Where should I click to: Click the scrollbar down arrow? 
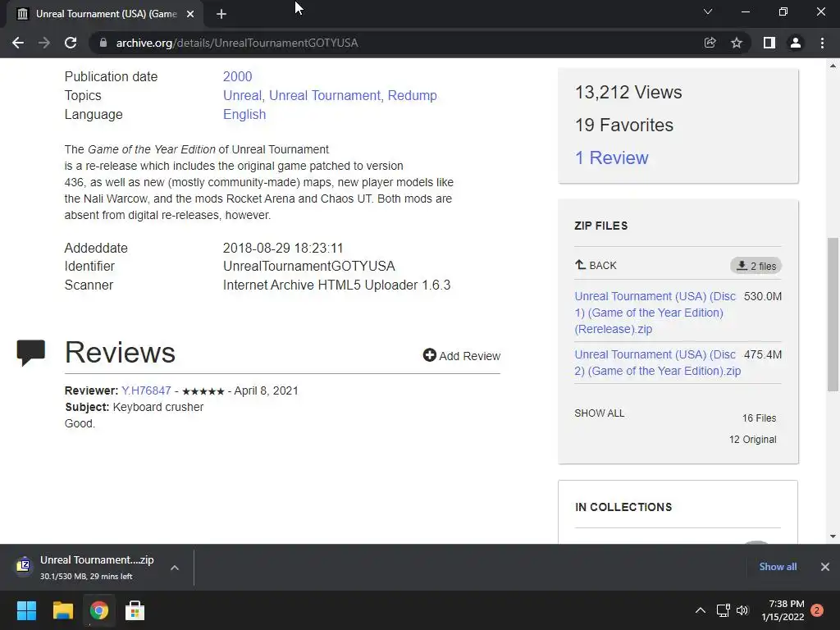point(833,536)
